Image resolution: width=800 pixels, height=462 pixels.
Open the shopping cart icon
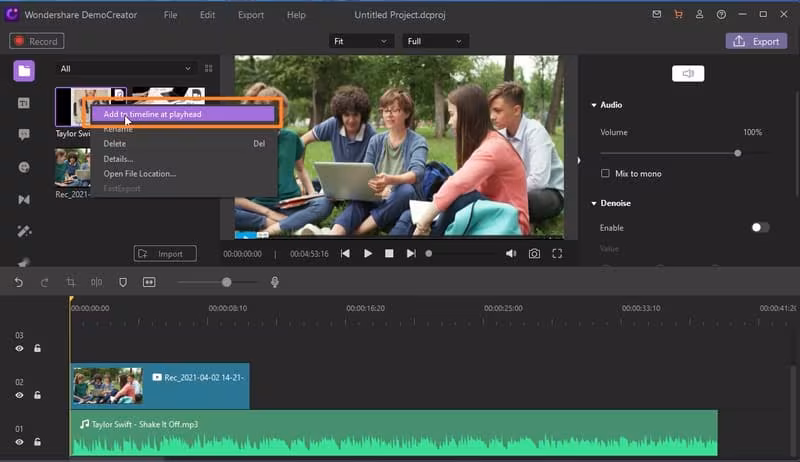678,14
